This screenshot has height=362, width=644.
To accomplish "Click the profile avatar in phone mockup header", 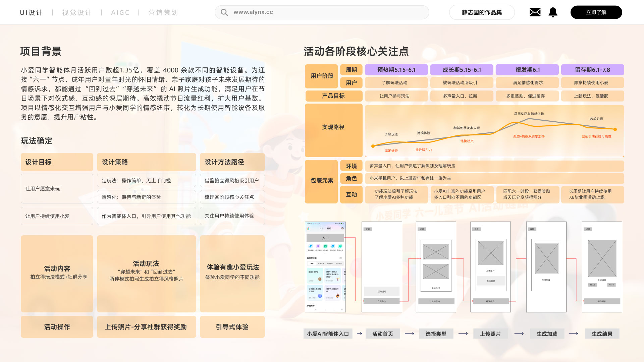I will pos(342,228).
